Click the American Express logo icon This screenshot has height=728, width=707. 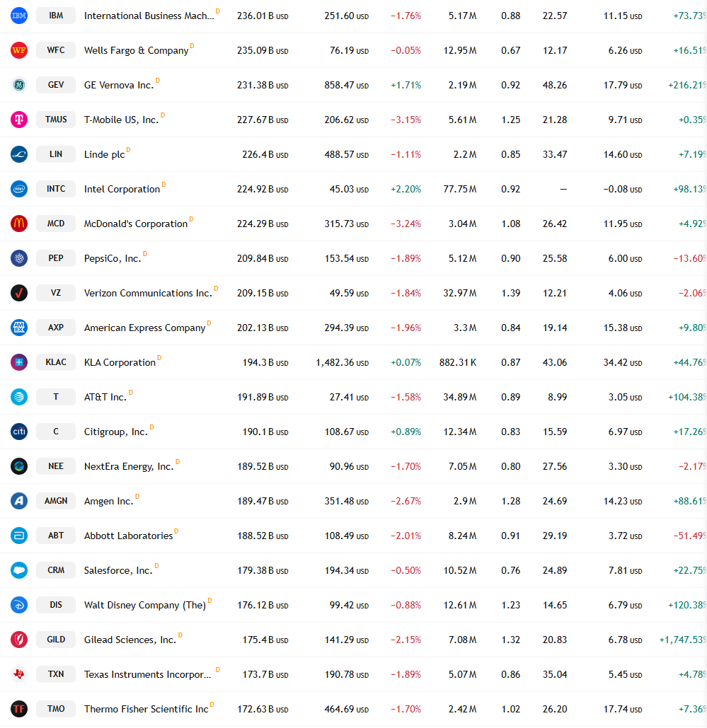click(x=19, y=328)
